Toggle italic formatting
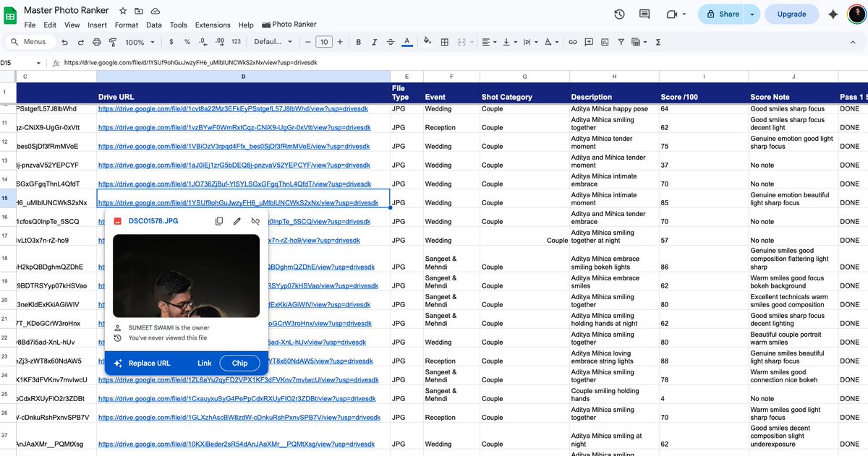Viewport: 868px width, 456px height. tap(374, 42)
